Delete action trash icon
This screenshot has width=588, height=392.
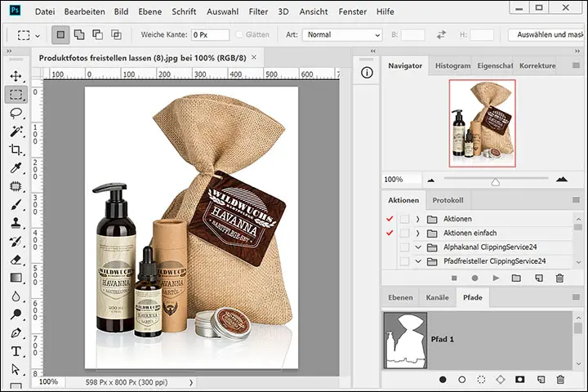coord(559,278)
